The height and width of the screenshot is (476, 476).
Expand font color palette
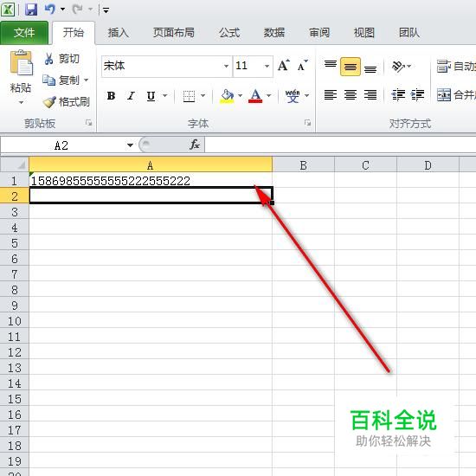(x=269, y=96)
